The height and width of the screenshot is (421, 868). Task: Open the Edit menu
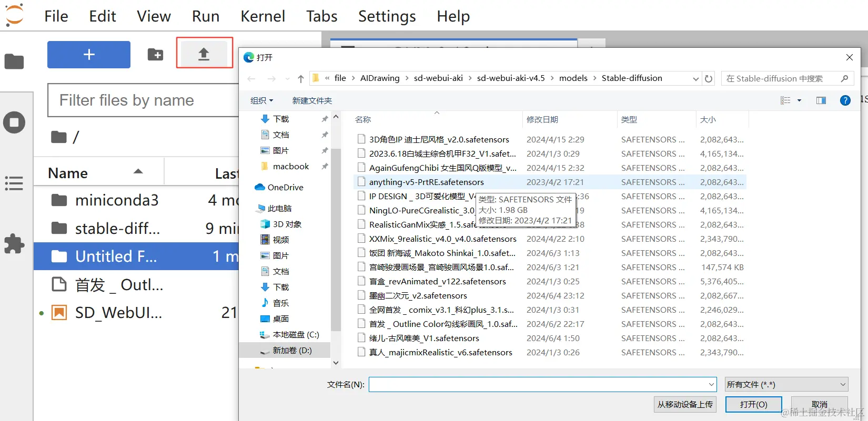point(103,16)
